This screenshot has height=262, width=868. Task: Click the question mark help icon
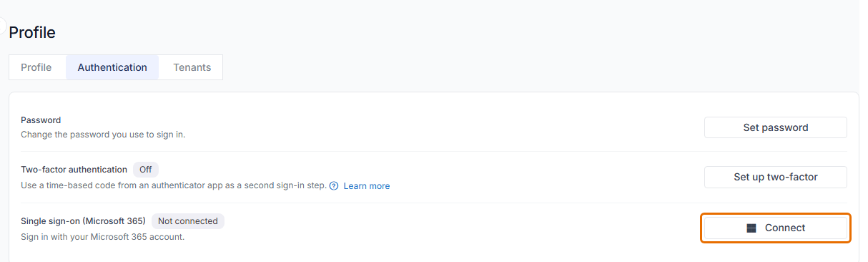334,185
